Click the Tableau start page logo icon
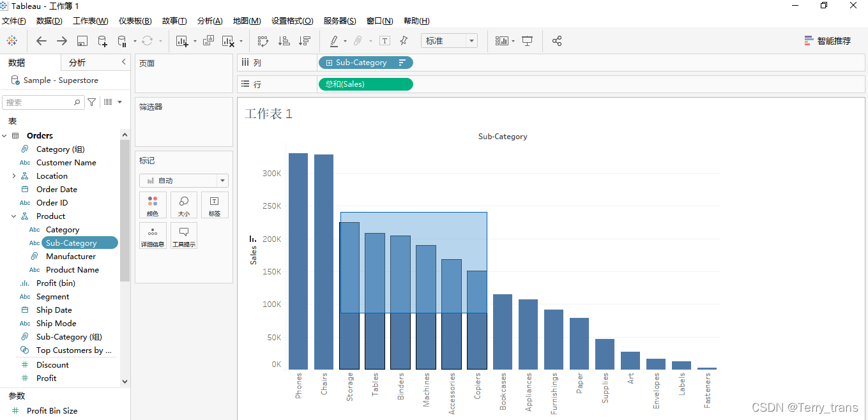The height and width of the screenshot is (420, 868). click(12, 41)
